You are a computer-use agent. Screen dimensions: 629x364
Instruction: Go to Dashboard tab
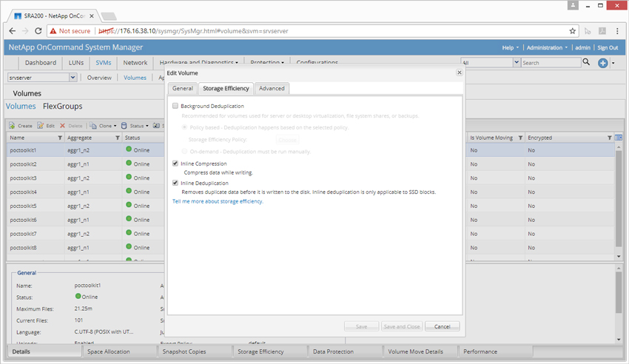41,63
